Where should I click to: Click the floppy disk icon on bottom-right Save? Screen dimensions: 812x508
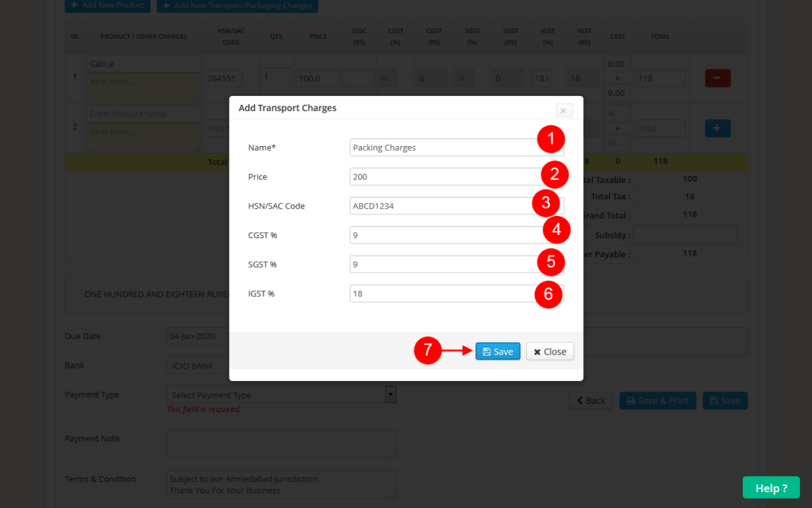[715, 401]
